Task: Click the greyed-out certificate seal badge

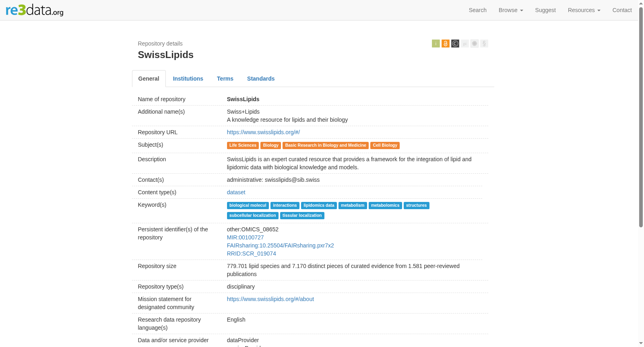Action: (x=474, y=44)
